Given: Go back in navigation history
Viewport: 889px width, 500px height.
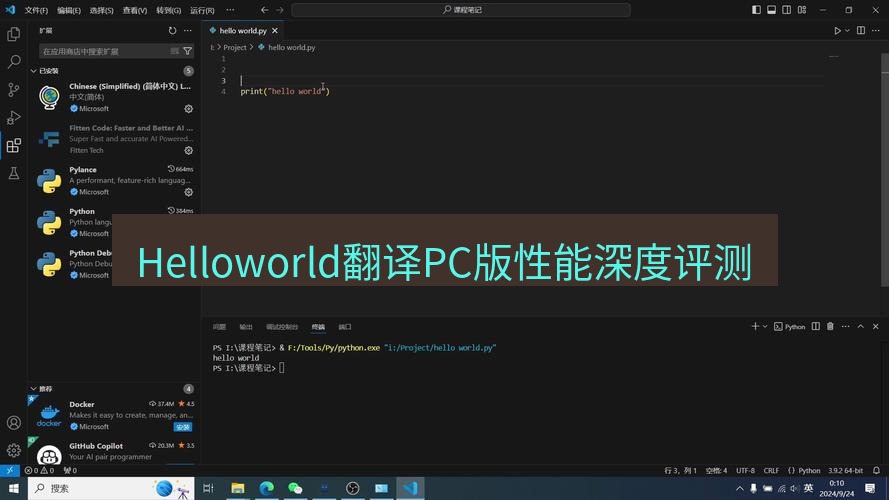Looking at the screenshot, I should coord(265,10).
